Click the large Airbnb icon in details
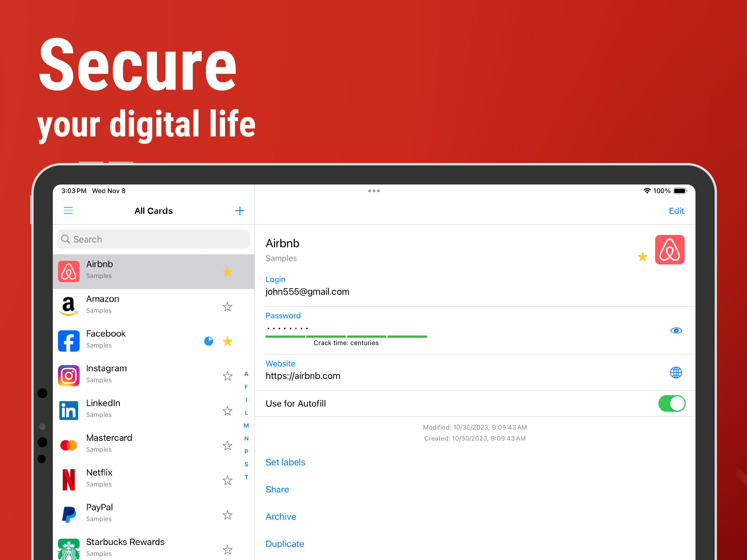 pos(670,250)
